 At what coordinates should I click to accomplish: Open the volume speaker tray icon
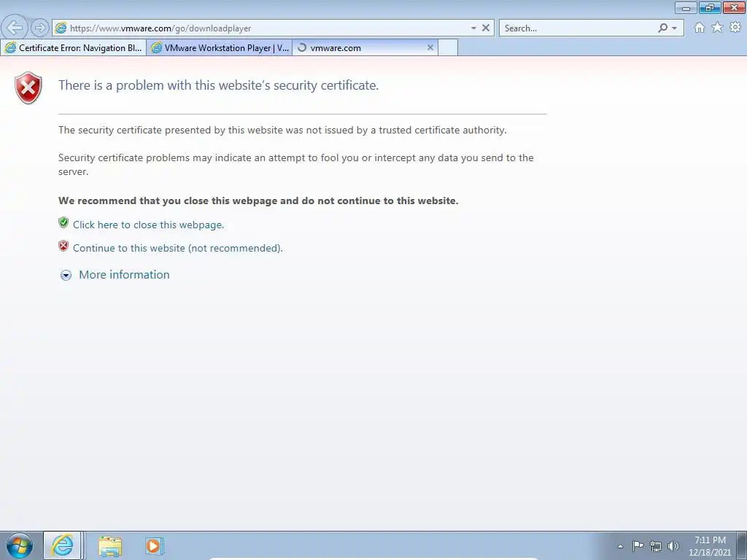pos(673,546)
